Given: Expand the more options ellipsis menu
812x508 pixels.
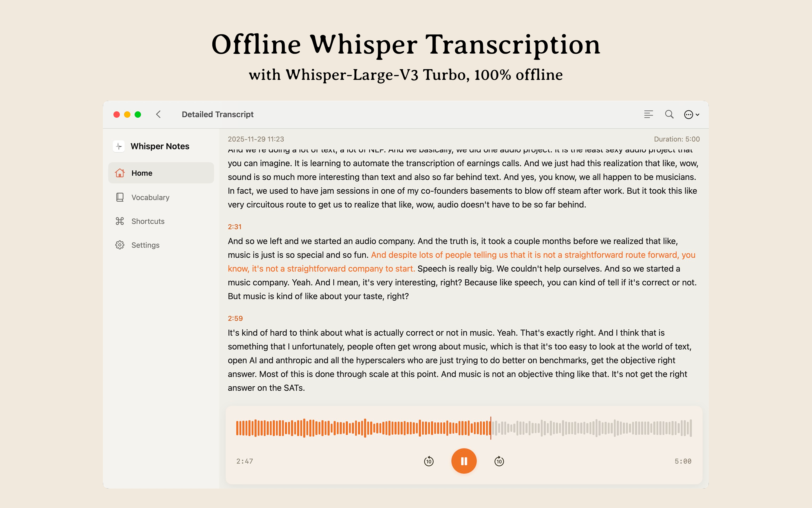Looking at the screenshot, I should point(692,115).
